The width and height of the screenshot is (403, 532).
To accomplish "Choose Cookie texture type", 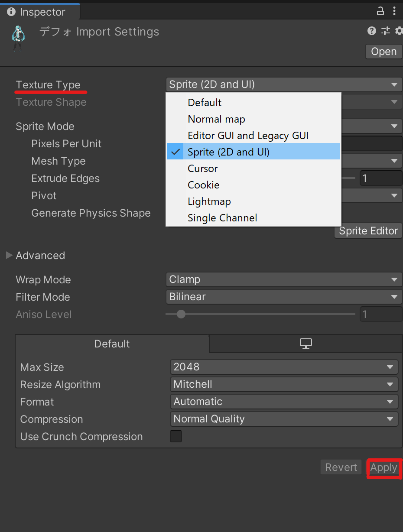I will click(x=253, y=185).
